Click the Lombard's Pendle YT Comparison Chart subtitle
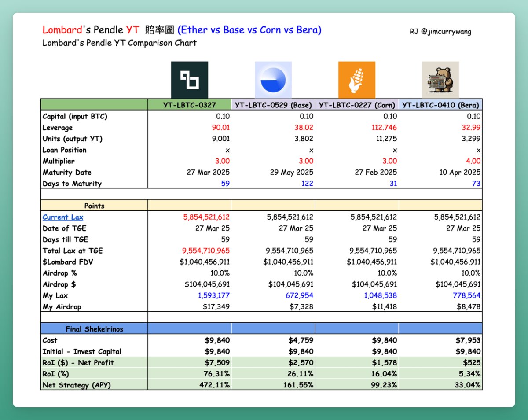This screenshot has width=528, height=420. tap(119, 43)
